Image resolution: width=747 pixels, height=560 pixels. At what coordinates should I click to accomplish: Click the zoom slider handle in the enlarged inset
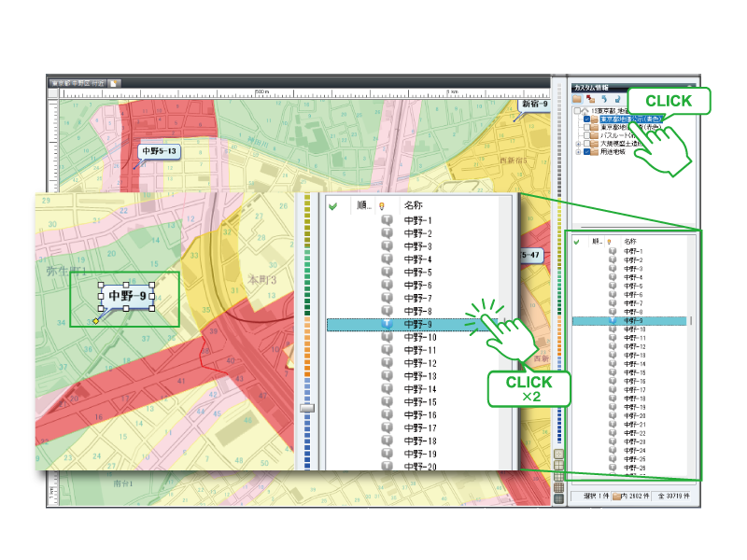(x=307, y=408)
